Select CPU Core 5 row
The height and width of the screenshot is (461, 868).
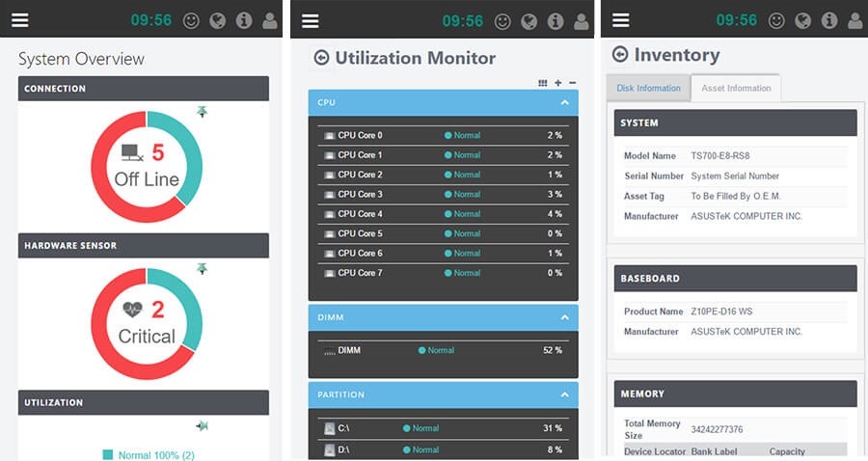pyautogui.click(x=444, y=233)
